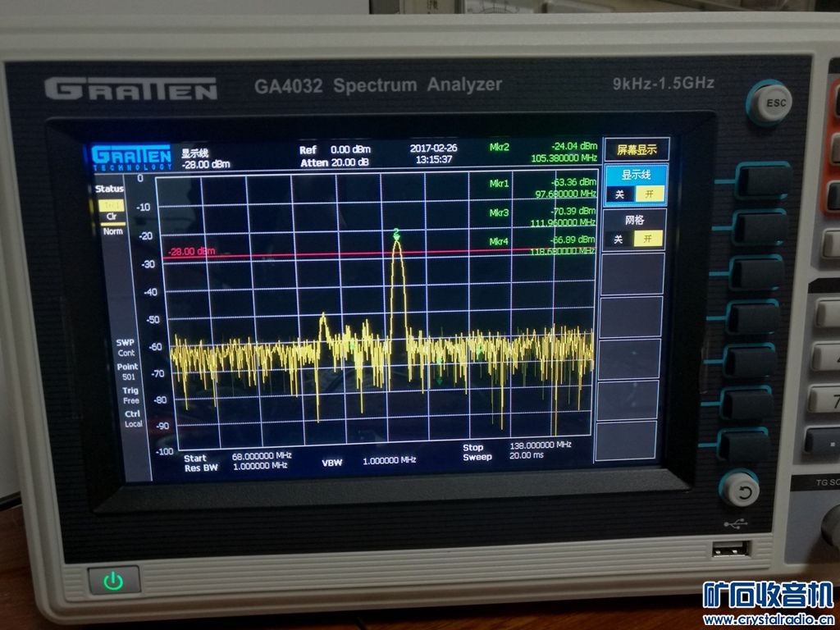Click marker 2 on the signal peak
The width and height of the screenshot is (840, 630).
(x=396, y=233)
